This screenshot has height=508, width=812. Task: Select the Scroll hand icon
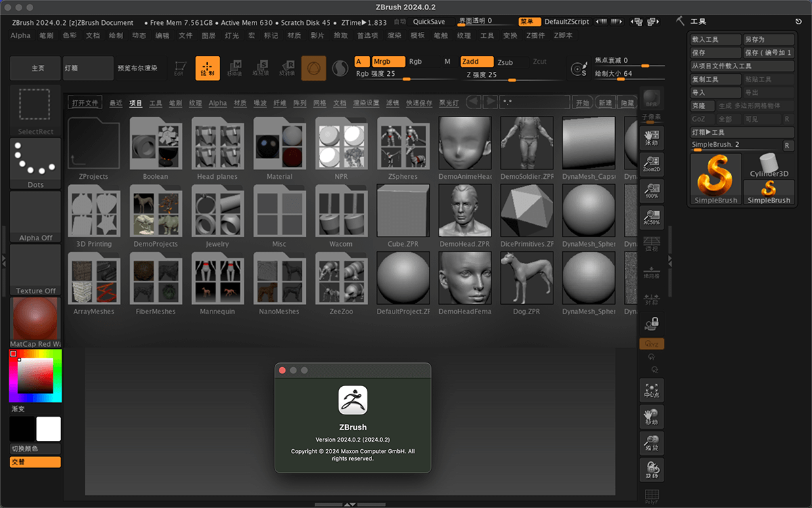[651, 138]
